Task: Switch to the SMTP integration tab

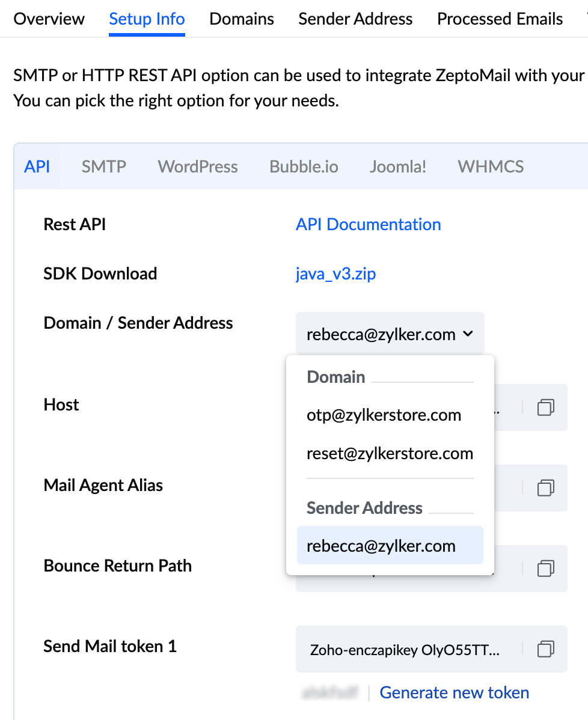Action: tap(104, 166)
